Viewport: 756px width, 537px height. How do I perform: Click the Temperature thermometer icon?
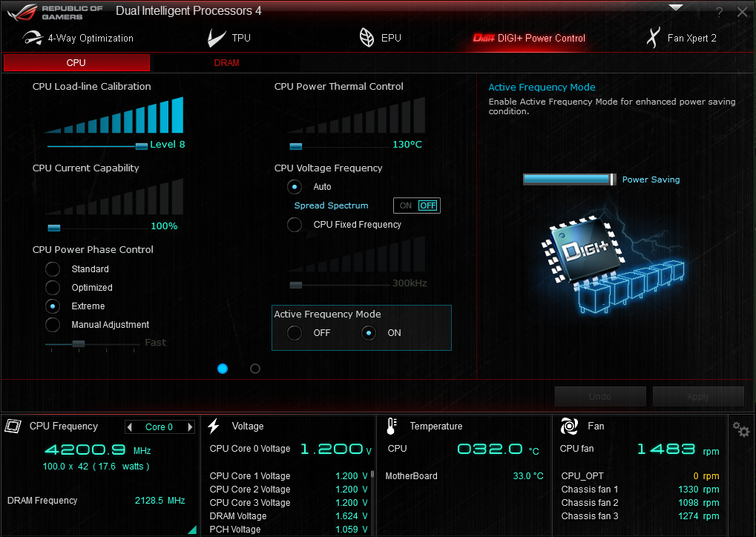point(392,426)
